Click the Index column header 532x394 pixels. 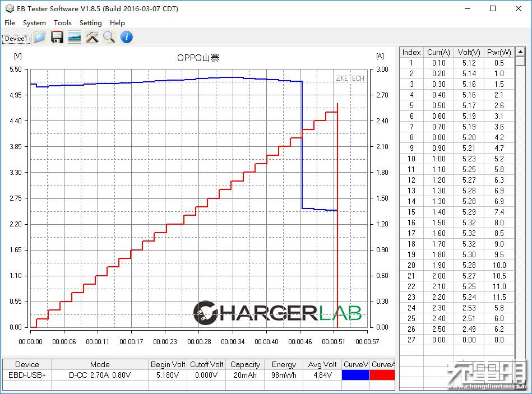(x=411, y=52)
